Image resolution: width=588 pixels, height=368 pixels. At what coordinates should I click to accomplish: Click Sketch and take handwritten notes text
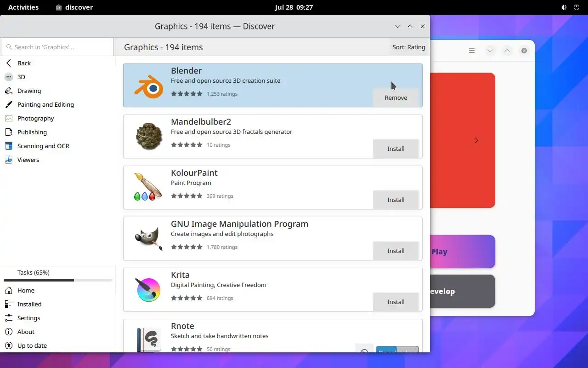coord(220,336)
